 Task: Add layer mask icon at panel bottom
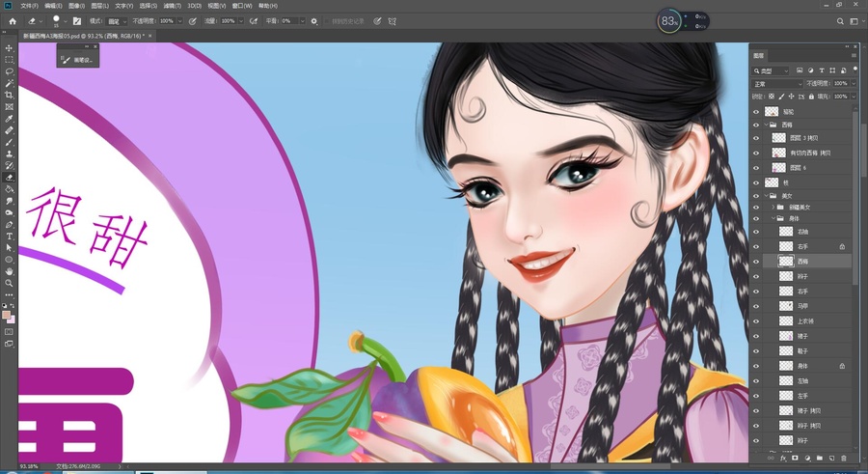tap(795, 458)
